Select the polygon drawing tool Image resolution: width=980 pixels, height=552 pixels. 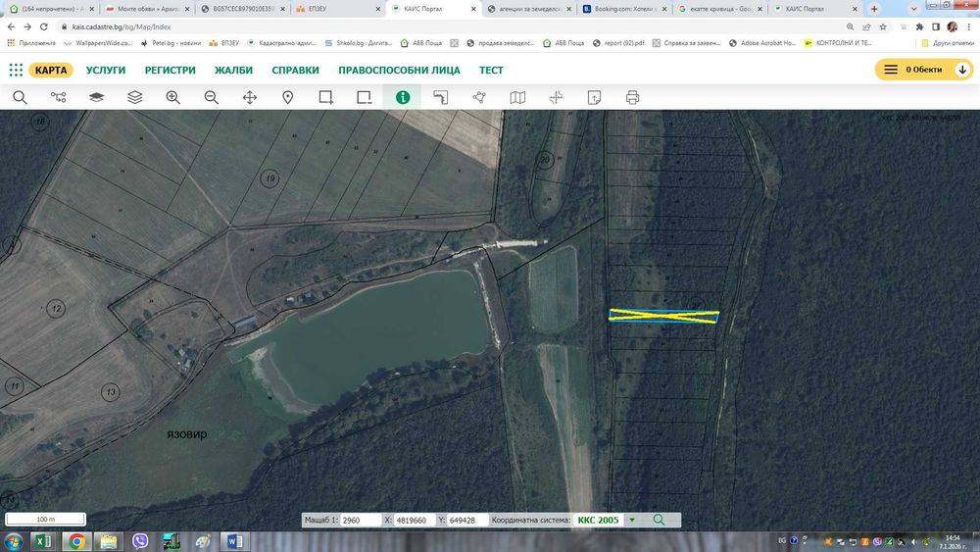click(479, 97)
